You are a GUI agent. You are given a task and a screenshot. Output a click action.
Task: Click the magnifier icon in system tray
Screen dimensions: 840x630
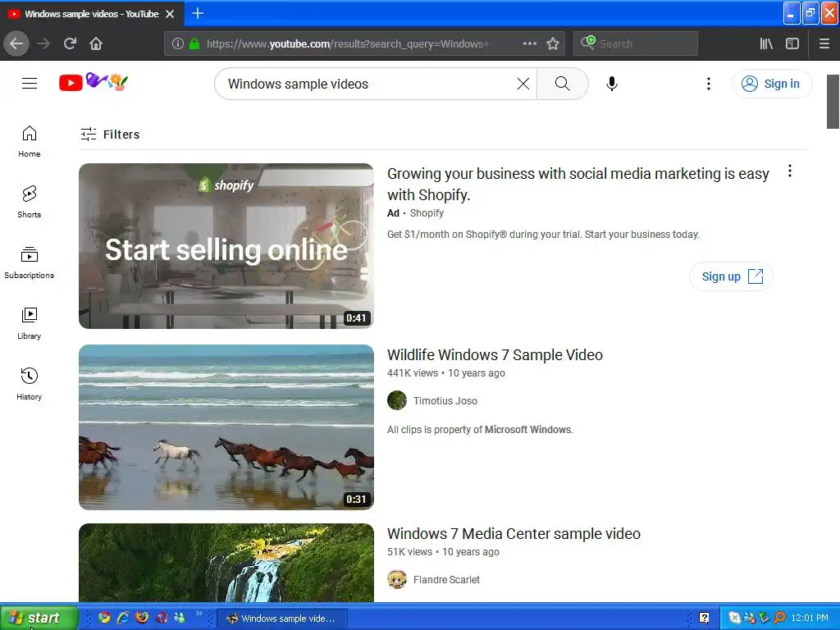(x=779, y=618)
